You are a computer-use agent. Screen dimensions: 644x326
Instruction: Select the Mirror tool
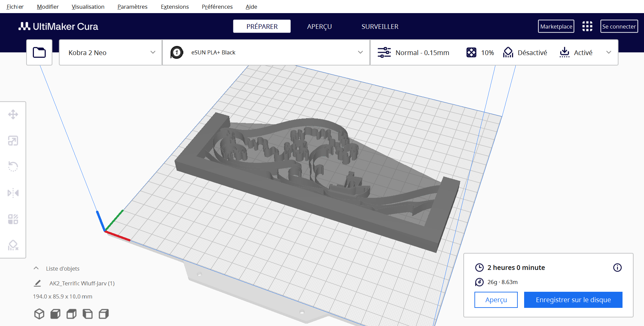[x=13, y=193]
